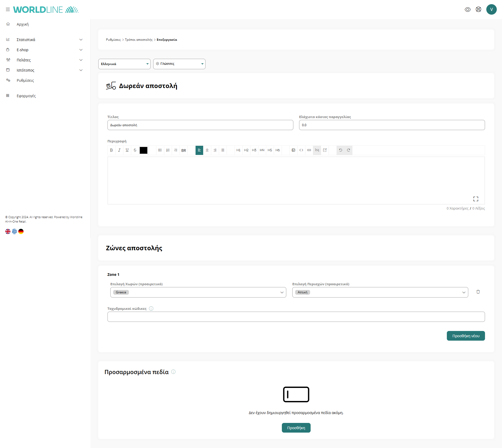Go to Εφαρμογές in the sidebar
502x448 pixels.
point(26,96)
